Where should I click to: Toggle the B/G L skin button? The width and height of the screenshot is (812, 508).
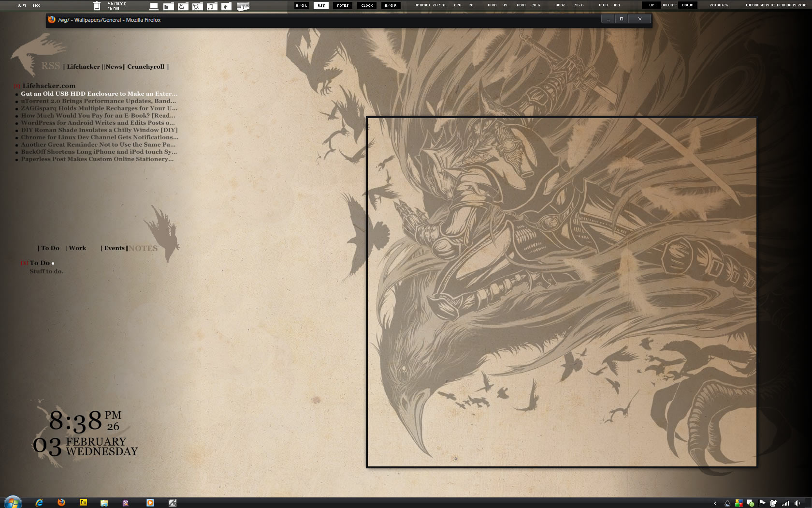coord(302,5)
